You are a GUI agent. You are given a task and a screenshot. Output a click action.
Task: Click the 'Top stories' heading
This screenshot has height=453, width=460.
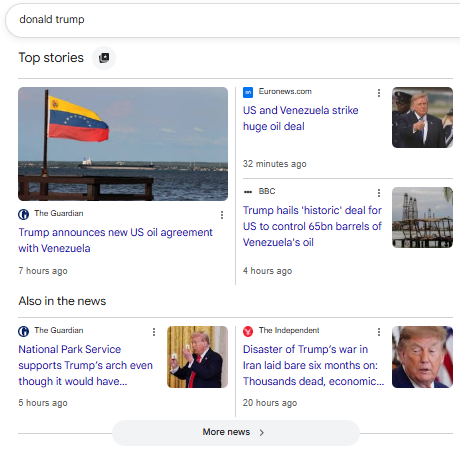51,58
